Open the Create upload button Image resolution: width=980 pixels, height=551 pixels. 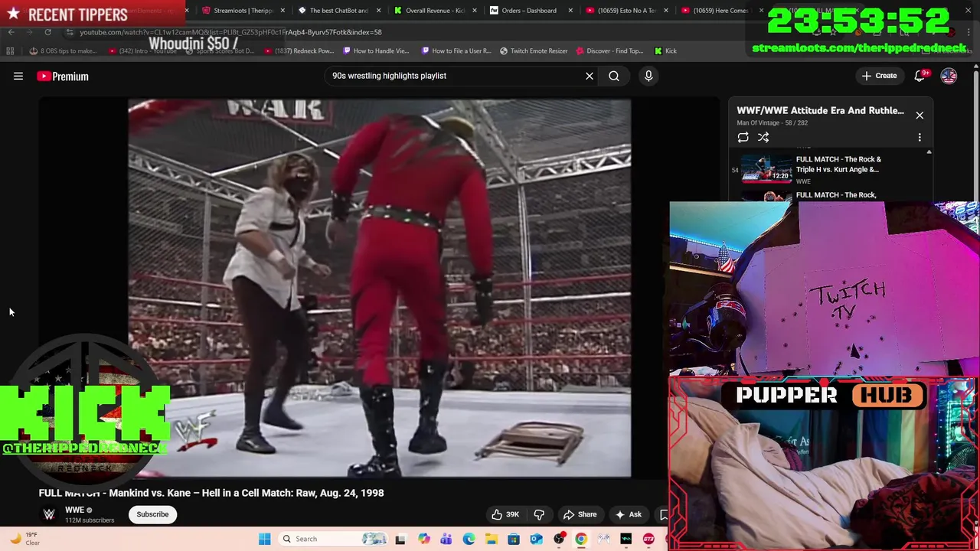pos(879,76)
